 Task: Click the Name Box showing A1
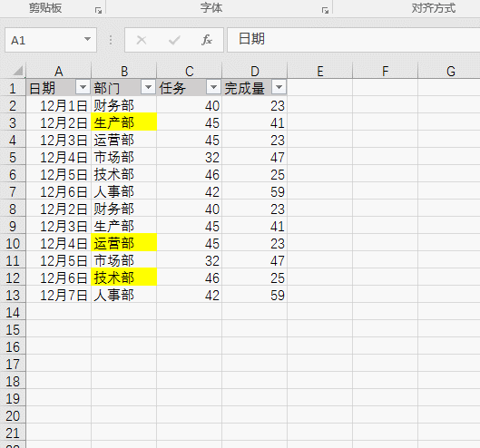pyautogui.click(x=51, y=40)
